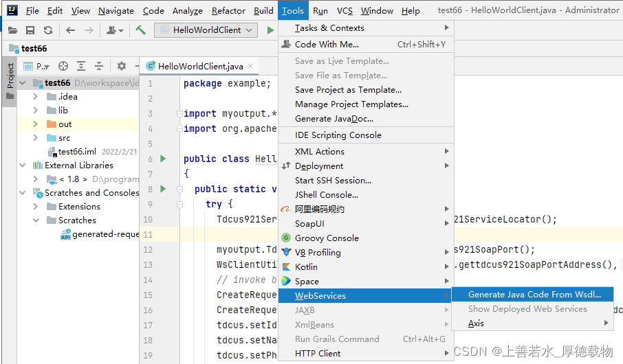The width and height of the screenshot is (623, 364).
Task: Click the fold marker at line 8
Action: pos(179,190)
